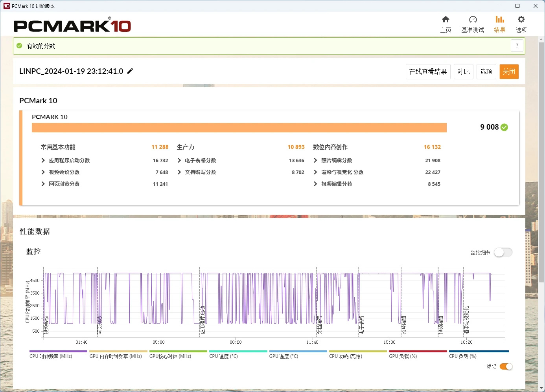Open the 基准测试 gauge icon

tap(473, 19)
